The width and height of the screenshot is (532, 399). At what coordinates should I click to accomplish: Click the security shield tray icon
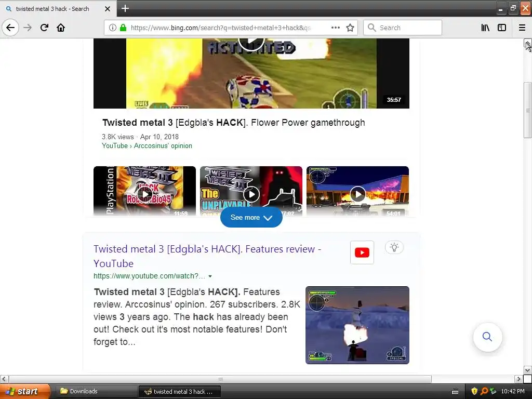474,392
